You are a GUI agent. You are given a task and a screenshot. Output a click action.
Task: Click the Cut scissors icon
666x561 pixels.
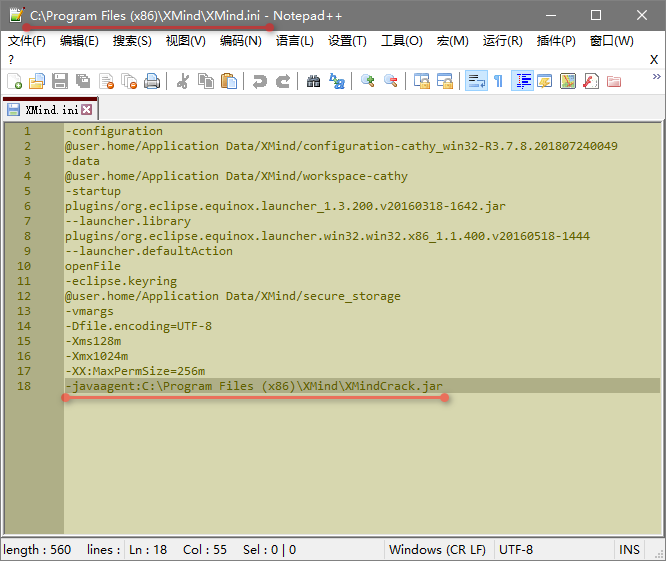point(183,81)
